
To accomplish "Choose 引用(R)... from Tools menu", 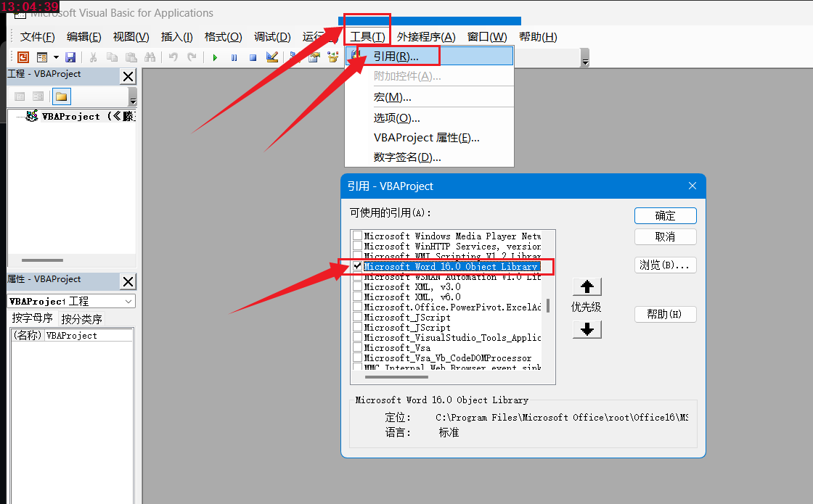I will [x=429, y=56].
